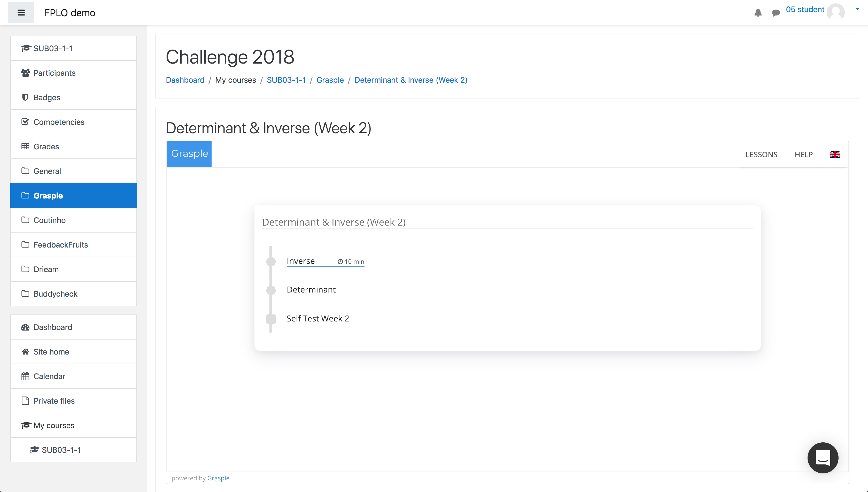This screenshot has height=492, width=868.
Task: Click the student profile avatar
Action: pyautogui.click(x=835, y=12)
